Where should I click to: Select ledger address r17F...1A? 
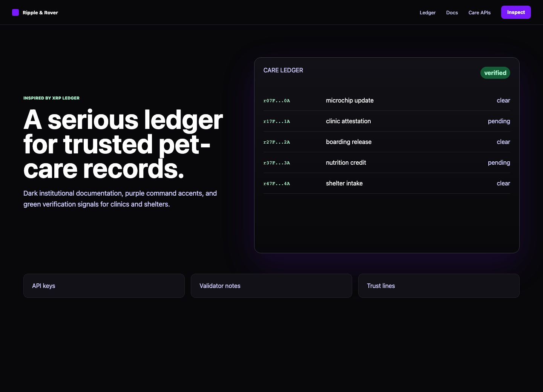coord(277,121)
